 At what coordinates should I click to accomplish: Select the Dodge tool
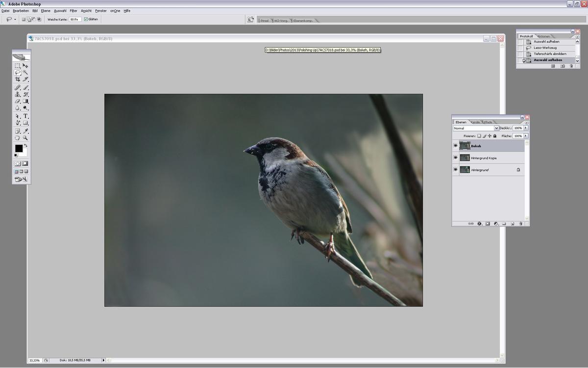click(x=25, y=107)
